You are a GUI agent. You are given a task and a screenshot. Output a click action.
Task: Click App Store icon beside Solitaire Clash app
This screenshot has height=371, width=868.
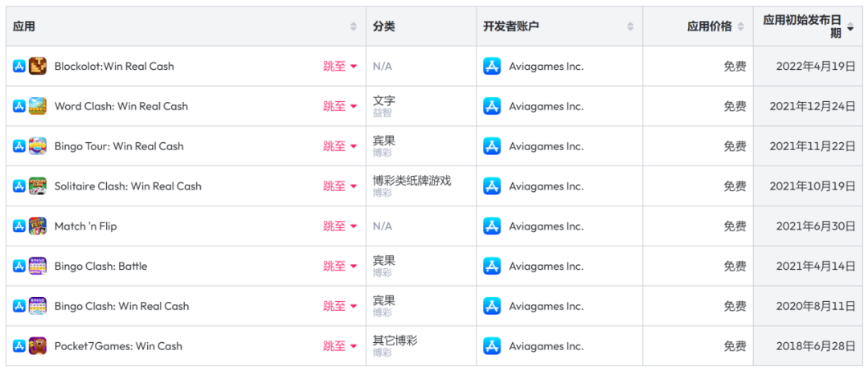pos(19,186)
